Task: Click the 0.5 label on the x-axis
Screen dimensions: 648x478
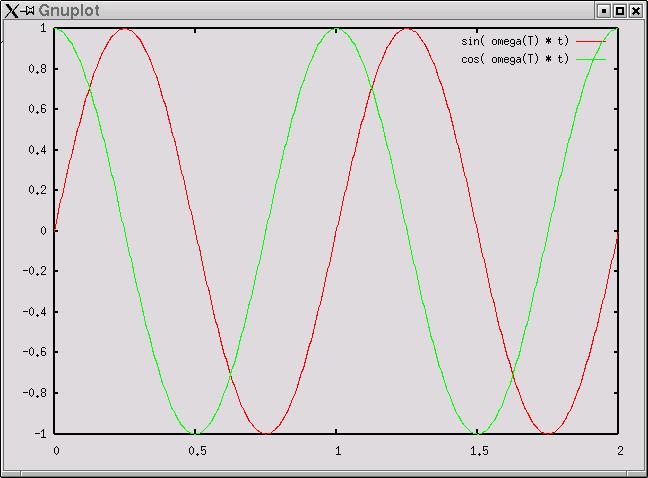Action: pyautogui.click(x=197, y=453)
